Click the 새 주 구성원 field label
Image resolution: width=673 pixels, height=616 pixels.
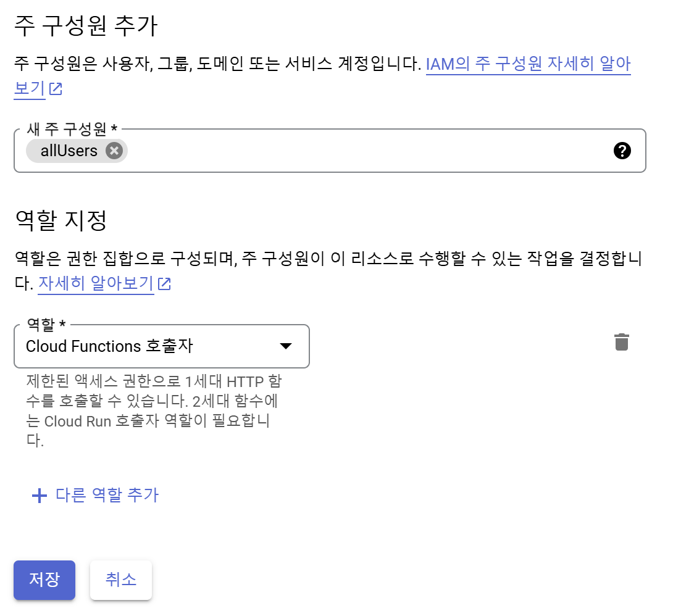pyautogui.click(x=72, y=129)
